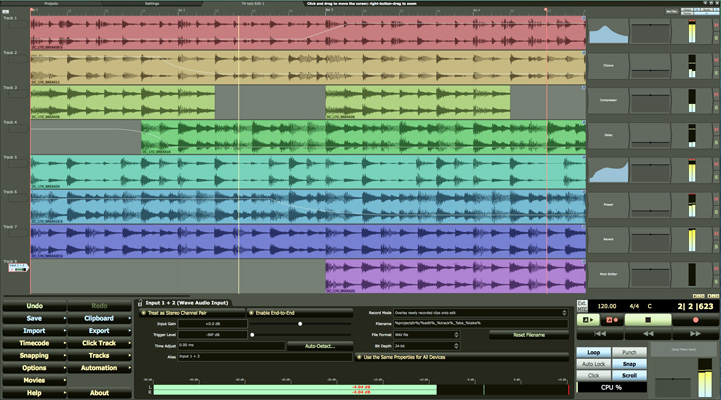Viewport: 721px width, 400px height.
Task: Open the EQ curve filter on Track 1
Action: (x=608, y=31)
